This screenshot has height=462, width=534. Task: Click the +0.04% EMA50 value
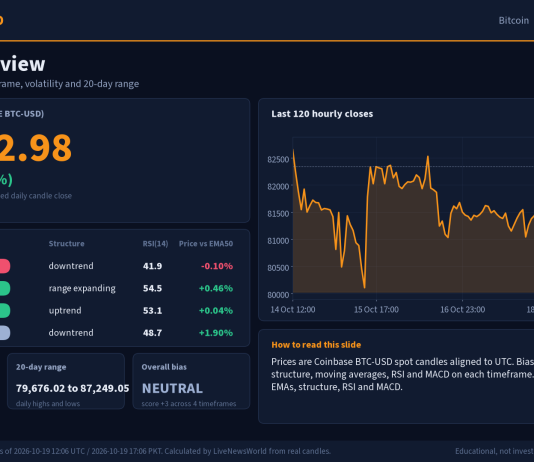point(216,310)
